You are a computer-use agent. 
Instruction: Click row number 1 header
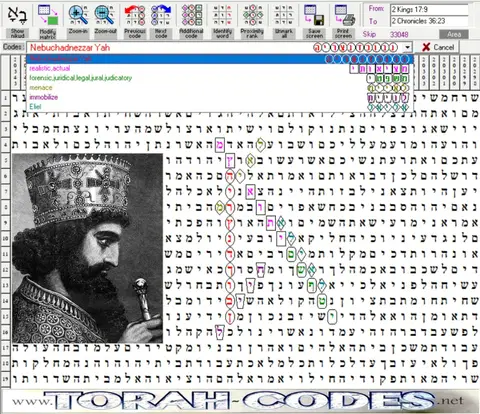click(x=5, y=98)
